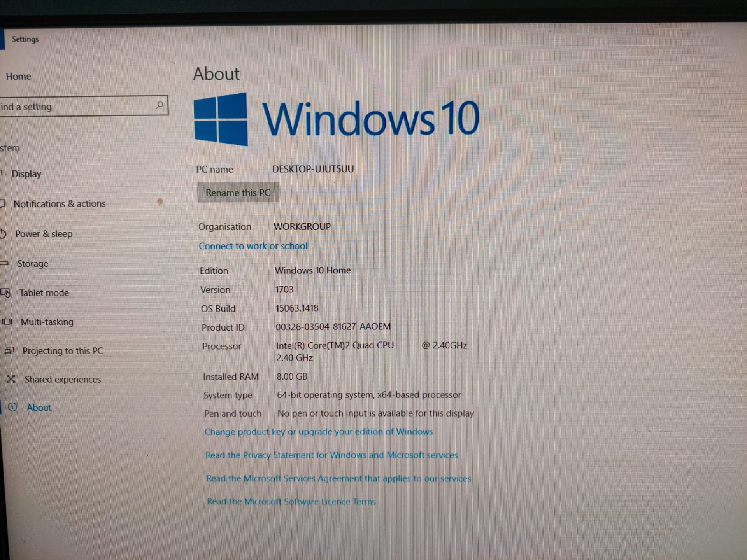The height and width of the screenshot is (560, 747).
Task: Click Rename this PC button
Action: [238, 192]
